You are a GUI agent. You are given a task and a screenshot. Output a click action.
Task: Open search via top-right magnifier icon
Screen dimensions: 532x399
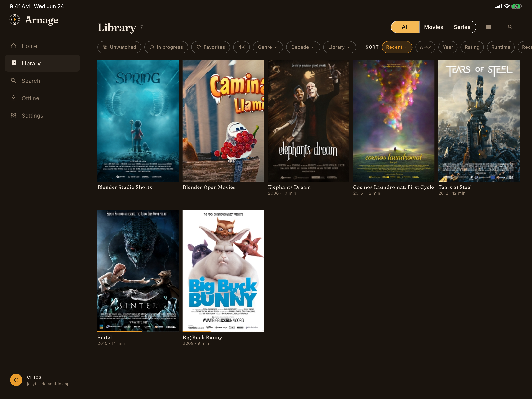point(510,27)
